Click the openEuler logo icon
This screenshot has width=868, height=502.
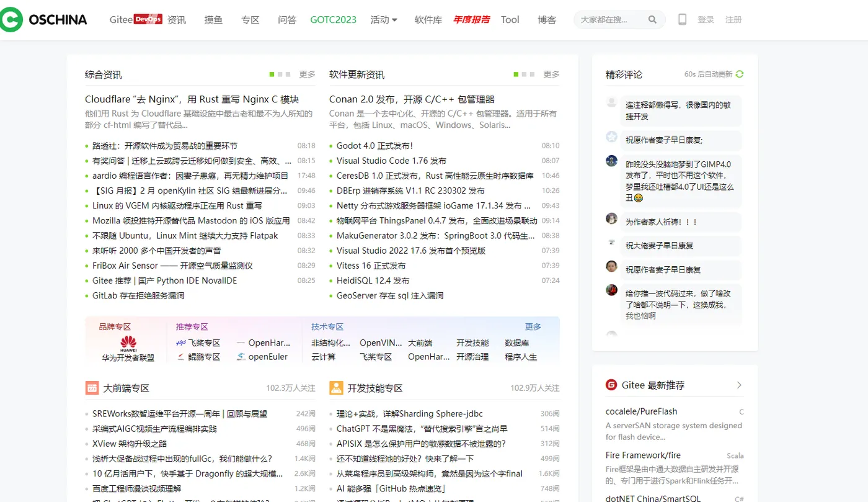tap(241, 357)
